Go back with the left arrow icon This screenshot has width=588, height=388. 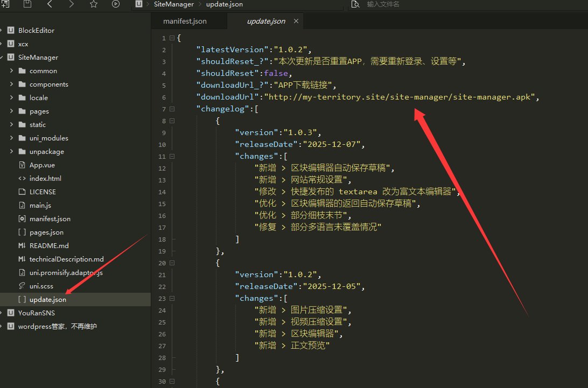pos(50,4)
